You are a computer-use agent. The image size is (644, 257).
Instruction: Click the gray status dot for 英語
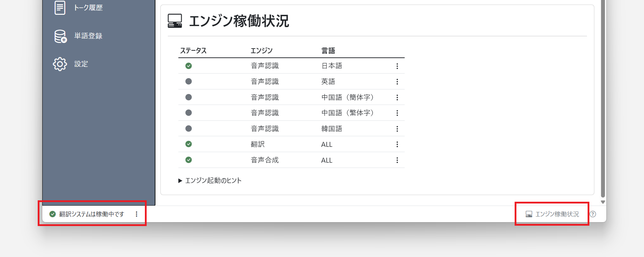click(x=189, y=81)
